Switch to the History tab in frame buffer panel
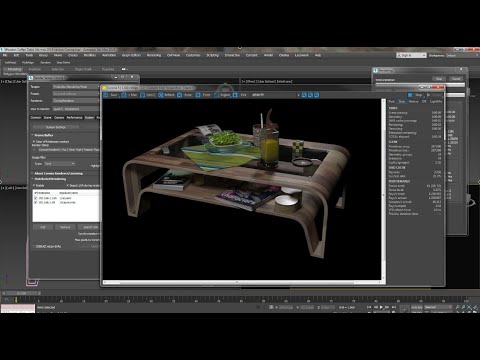 click(413, 101)
